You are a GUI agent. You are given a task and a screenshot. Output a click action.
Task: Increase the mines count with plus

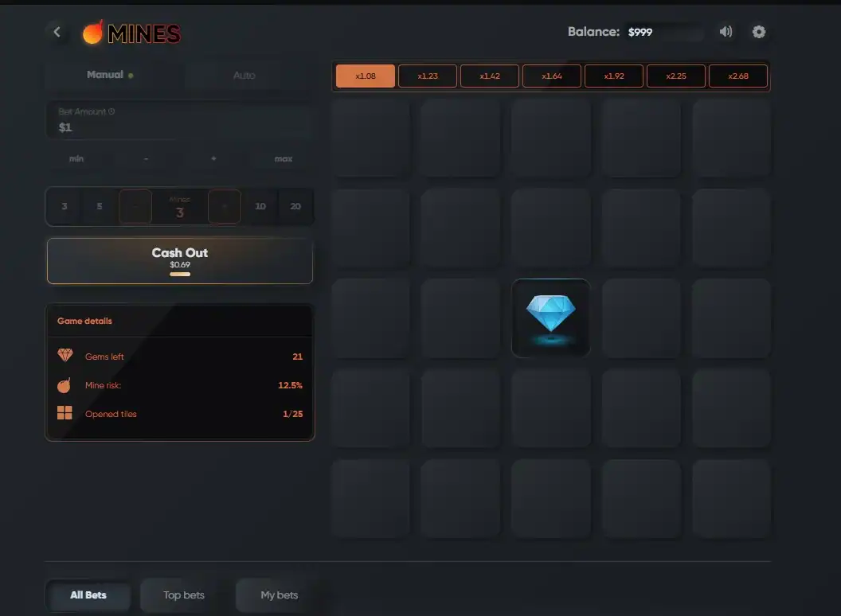225,206
